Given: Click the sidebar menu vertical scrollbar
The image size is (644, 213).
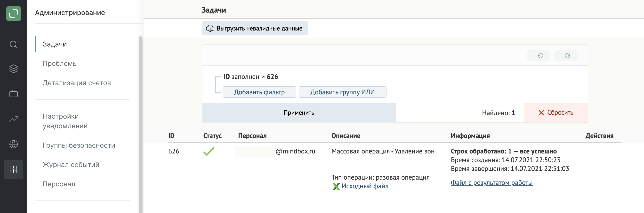Looking at the screenshot, I should [x=140, y=124].
